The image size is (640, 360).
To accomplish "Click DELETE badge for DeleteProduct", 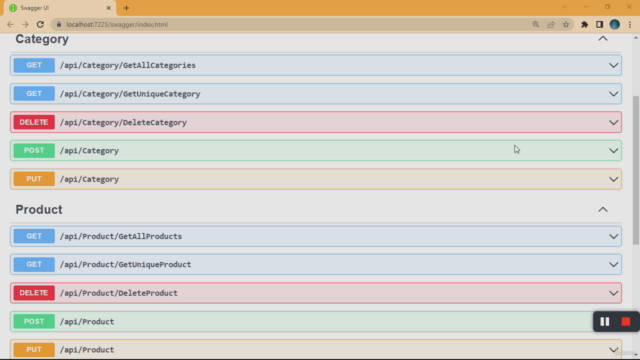I will point(34,293).
